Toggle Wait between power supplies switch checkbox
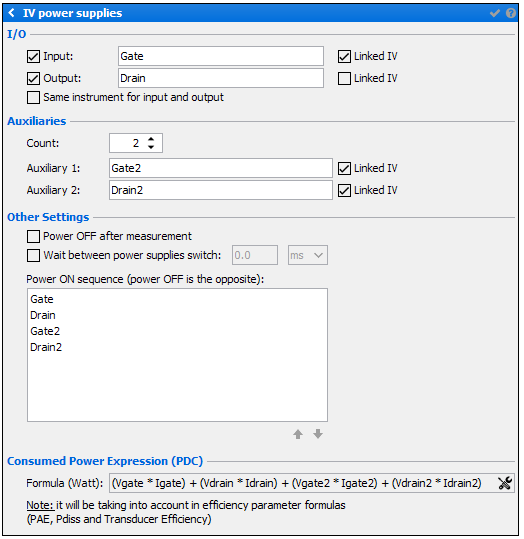Viewport: 524px width, 539px height. click(x=33, y=255)
